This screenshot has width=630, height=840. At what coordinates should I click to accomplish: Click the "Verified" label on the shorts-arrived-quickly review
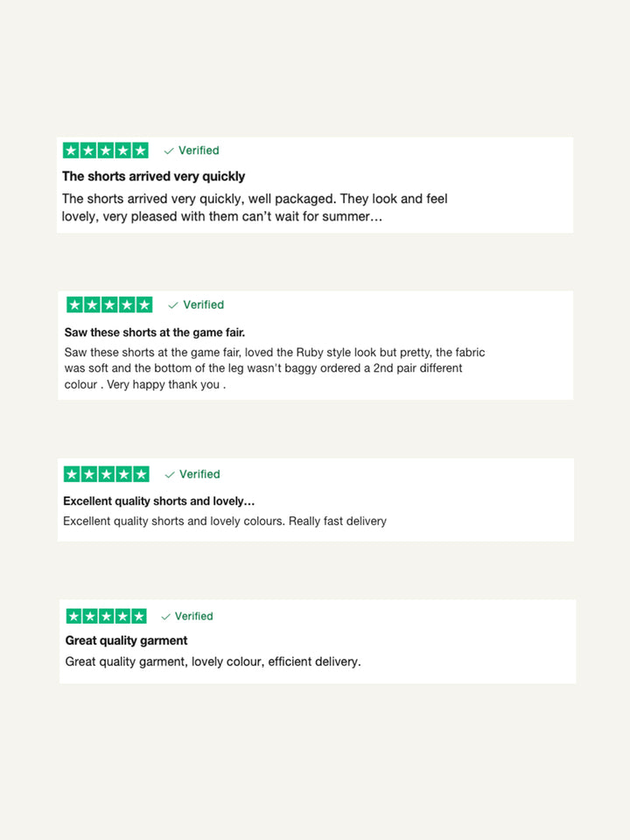click(199, 150)
